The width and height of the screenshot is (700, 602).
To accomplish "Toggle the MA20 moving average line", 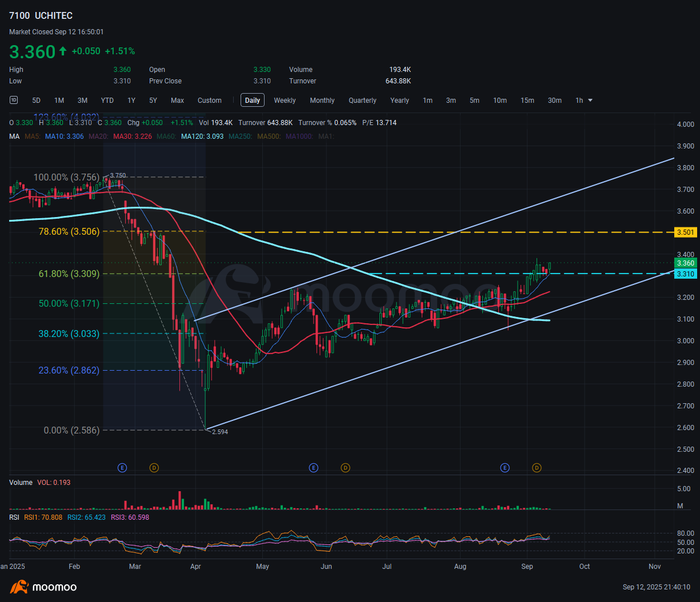I will tap(97, 137).
